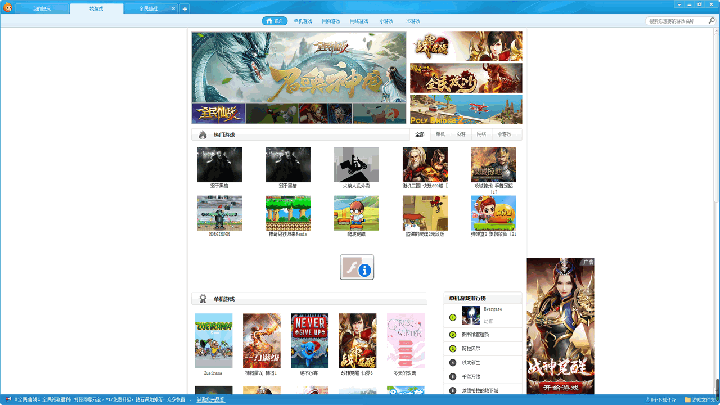The width and height of the screenshot is (720, 405).
Task: Open the green robot fighting game
Action: coord(219,213)
